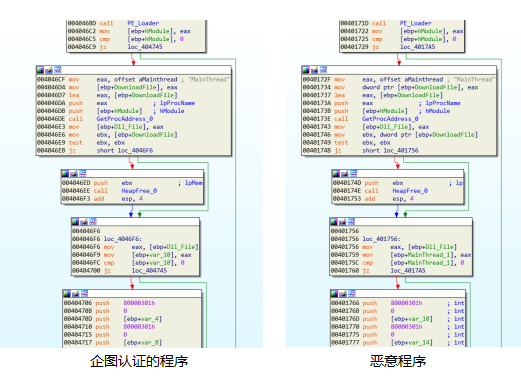Select offset aMainthread line at 004046CF

(133, 80)
